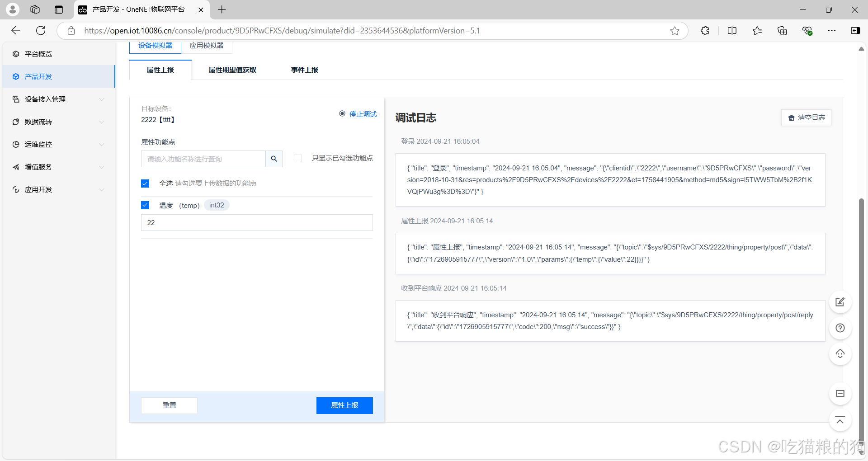868x461 pixels.
Task: Uncheck the 全选 checkbox
Action: [x=145, y=183]
